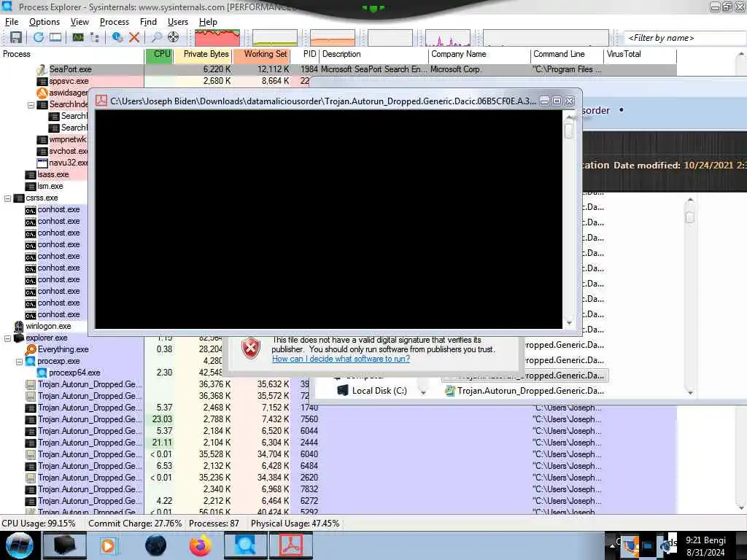Click the Filter by name search field
747x560 pixels.
tap(684, 38)
